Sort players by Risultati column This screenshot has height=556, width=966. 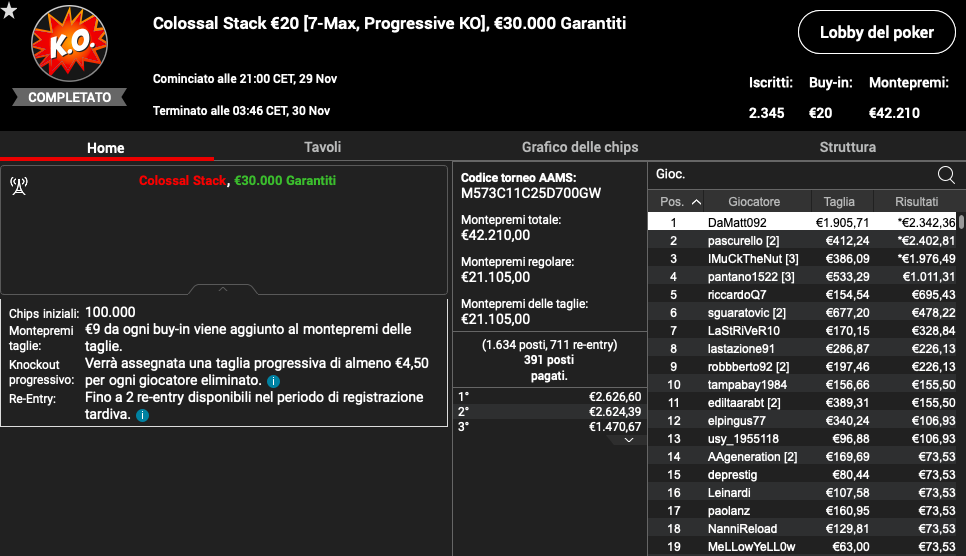point(916,202)
